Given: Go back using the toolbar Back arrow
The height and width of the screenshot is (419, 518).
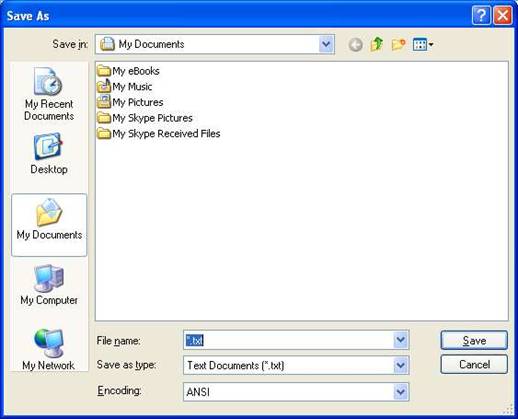Looking at the screenshot, I should click(356, 45).
